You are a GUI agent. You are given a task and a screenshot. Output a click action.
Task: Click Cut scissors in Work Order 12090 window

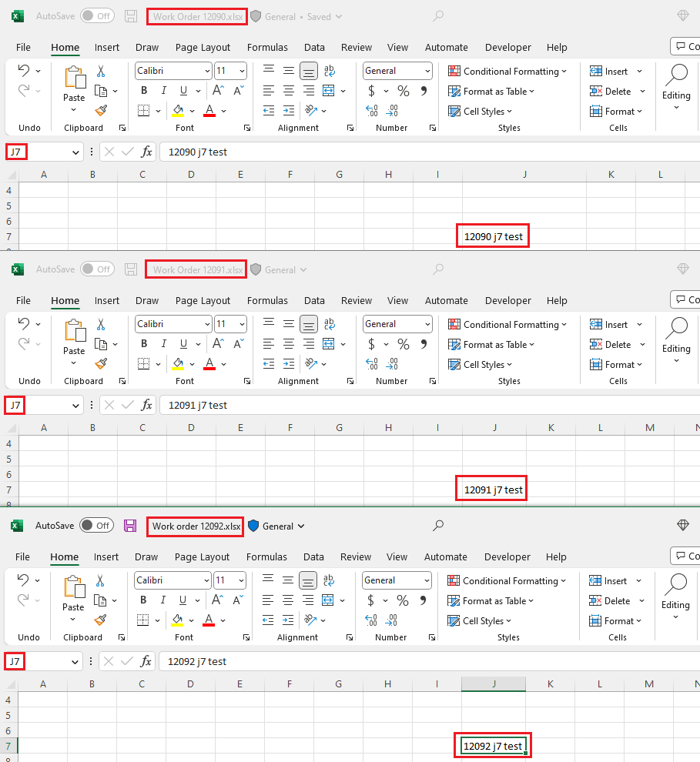coord(101,72)
